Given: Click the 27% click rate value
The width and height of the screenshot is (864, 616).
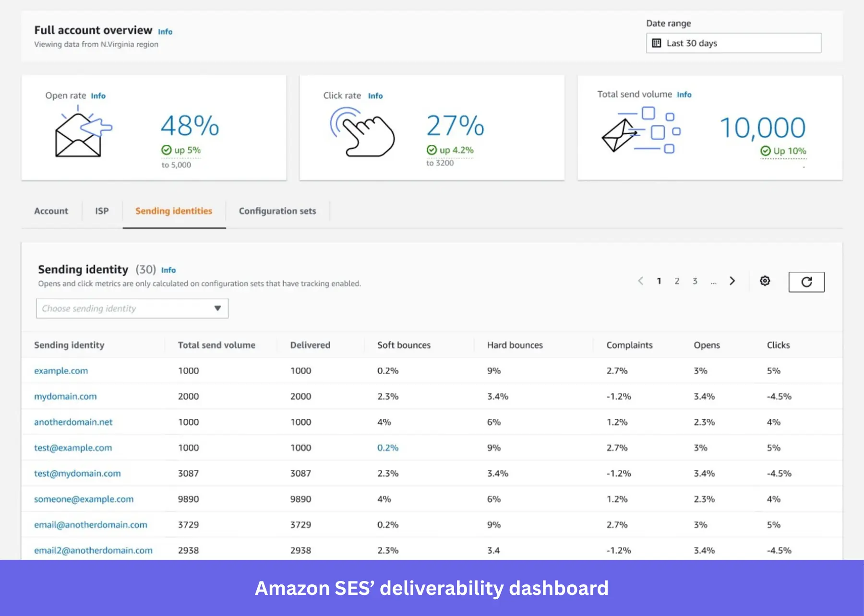Looking at the screenshot, I should pyautogui.click(x=455, y=126).
